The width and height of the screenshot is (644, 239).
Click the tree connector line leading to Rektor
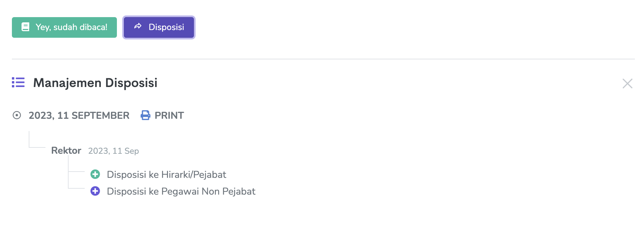37,147
